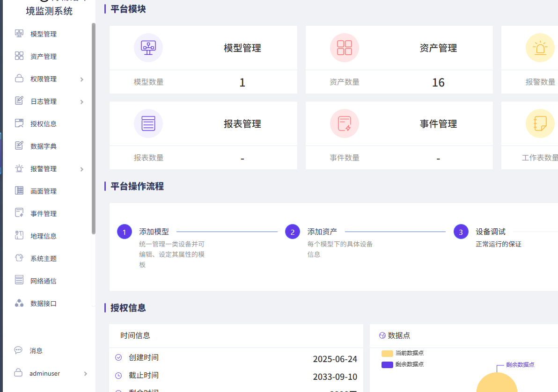Screen dimensions: 558x392
Task: Go to 授权信息 in the sidebar
Action: (x=44, y=124)
